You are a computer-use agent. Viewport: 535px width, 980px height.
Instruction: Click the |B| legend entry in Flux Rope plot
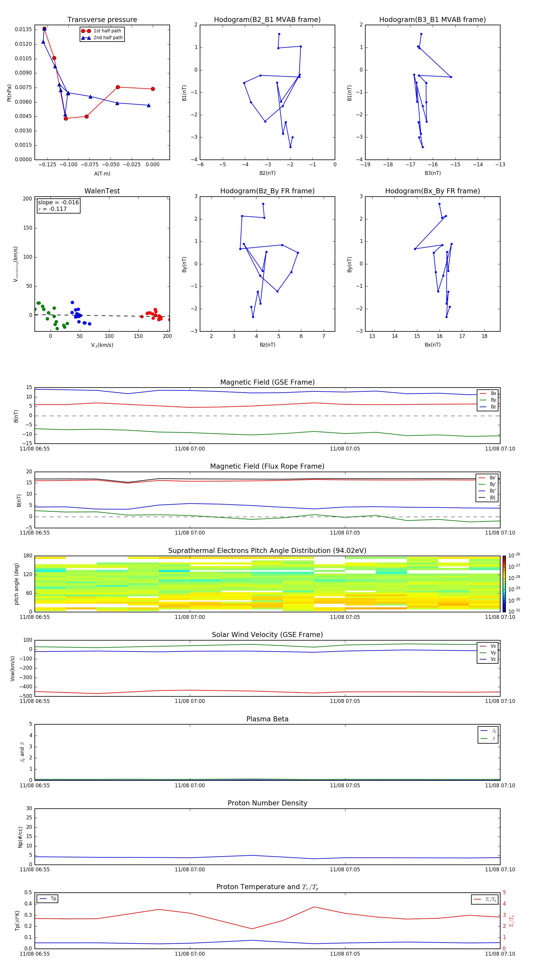click(487, 498)
